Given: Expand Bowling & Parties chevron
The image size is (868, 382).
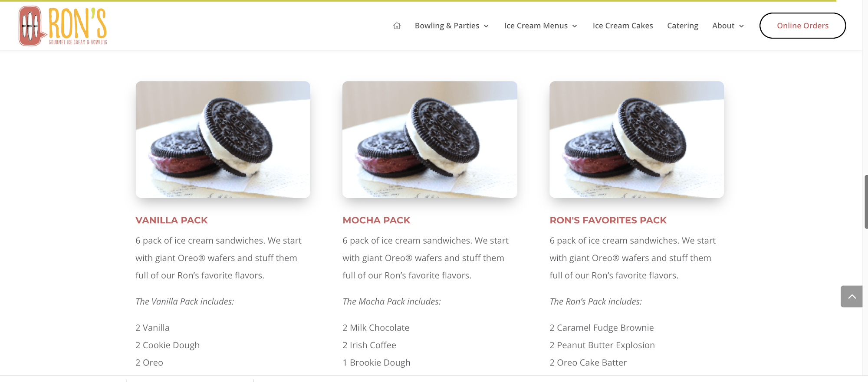Looking at the screenshot, I should tap(486, 26).
